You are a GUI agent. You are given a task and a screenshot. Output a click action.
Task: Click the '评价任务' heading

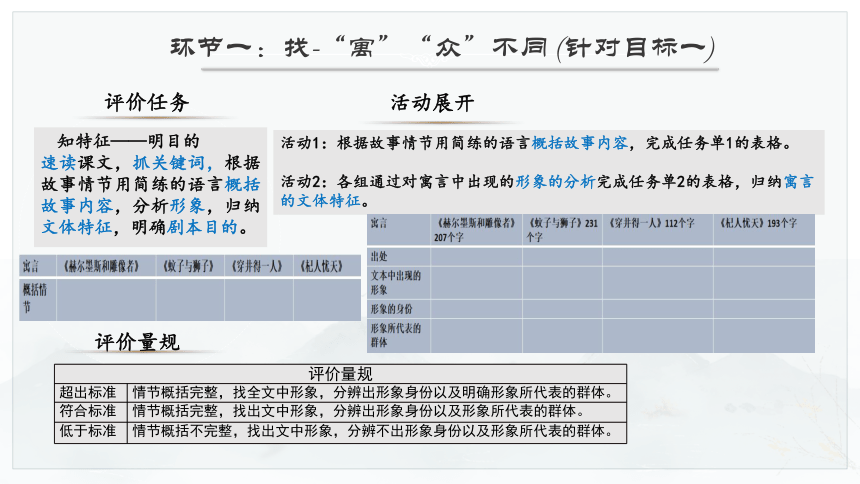point(147,102)
